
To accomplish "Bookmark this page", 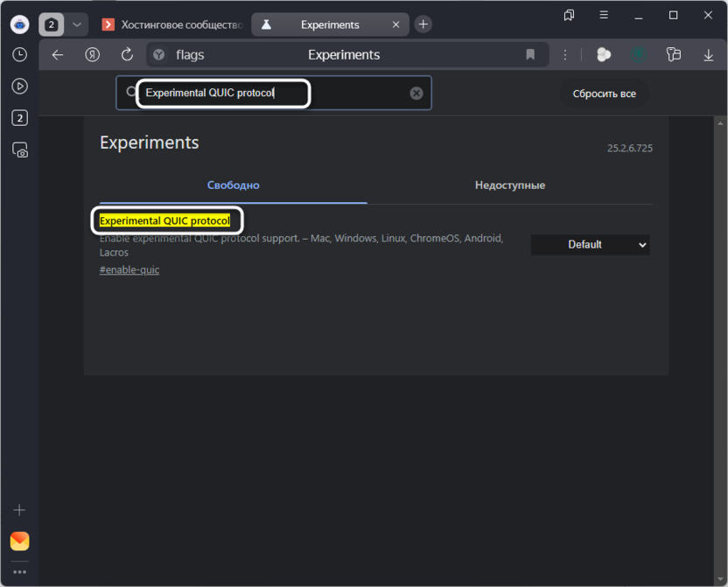I will tap(530, 55).
